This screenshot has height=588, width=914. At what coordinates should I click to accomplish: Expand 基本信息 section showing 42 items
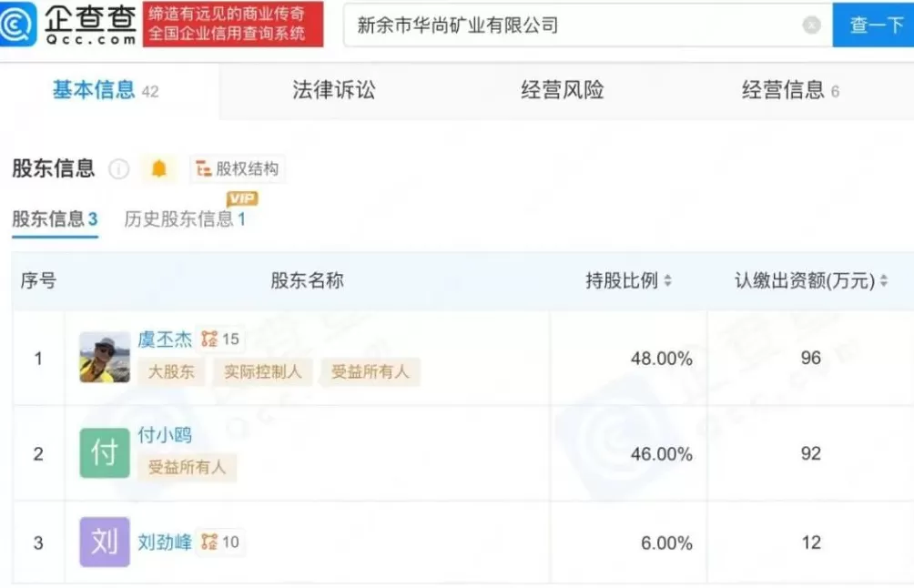[x=96, y=90]
